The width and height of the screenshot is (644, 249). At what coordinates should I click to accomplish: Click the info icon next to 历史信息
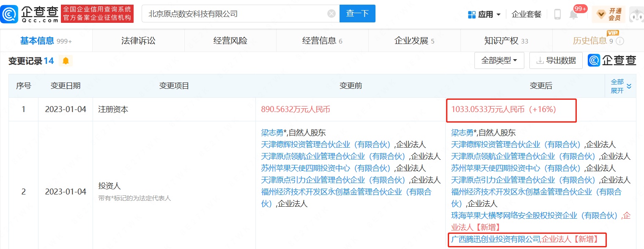(620, 41)
